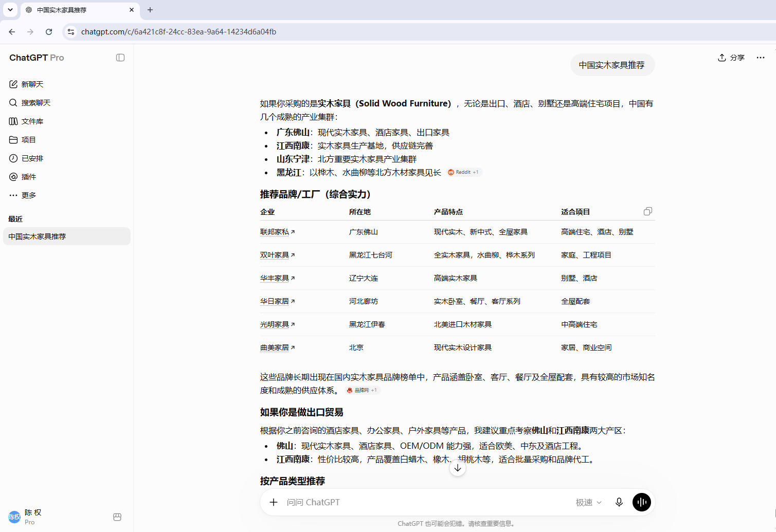Click the 所在地 table column header
This screenshot has height=532, width=776.
[360, 212]
